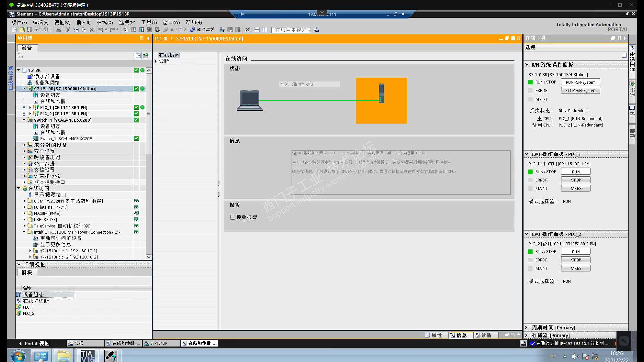The width and height of the screenshot is (644, 362).
Task: Click RUN button for PLC_1
Action: click(576, 172)
